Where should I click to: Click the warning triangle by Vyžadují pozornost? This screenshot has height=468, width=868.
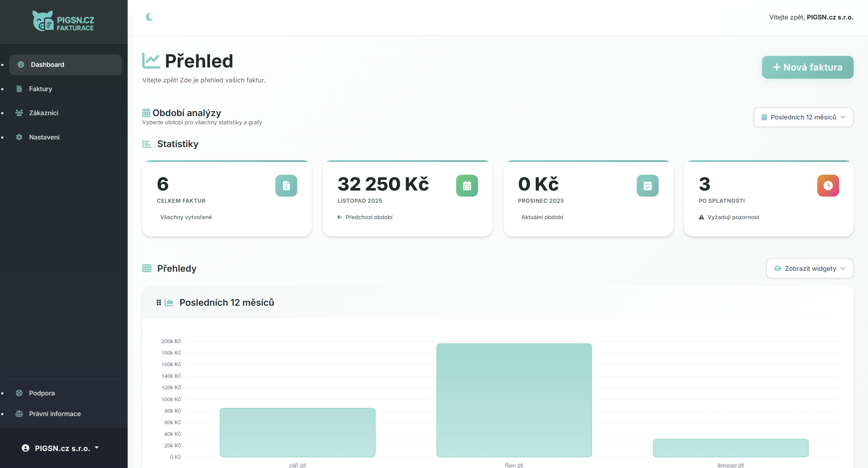701,217
